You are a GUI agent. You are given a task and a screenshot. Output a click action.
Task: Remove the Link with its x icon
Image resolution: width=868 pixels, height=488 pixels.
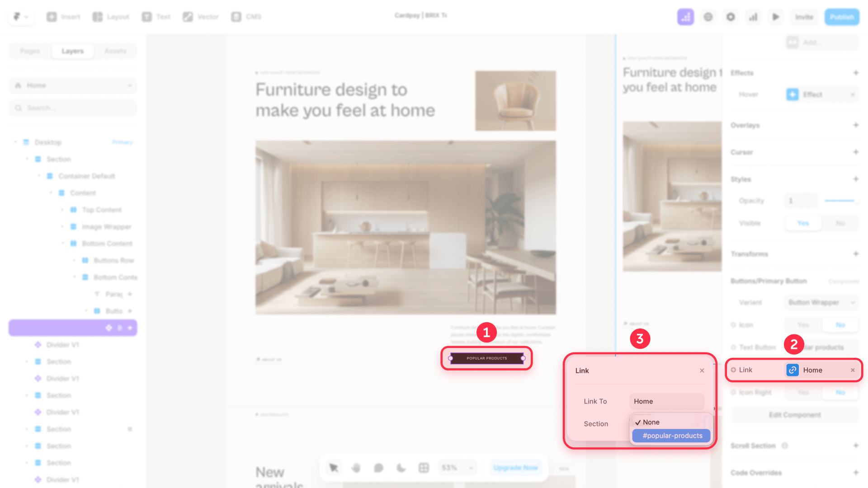[853, 370]
